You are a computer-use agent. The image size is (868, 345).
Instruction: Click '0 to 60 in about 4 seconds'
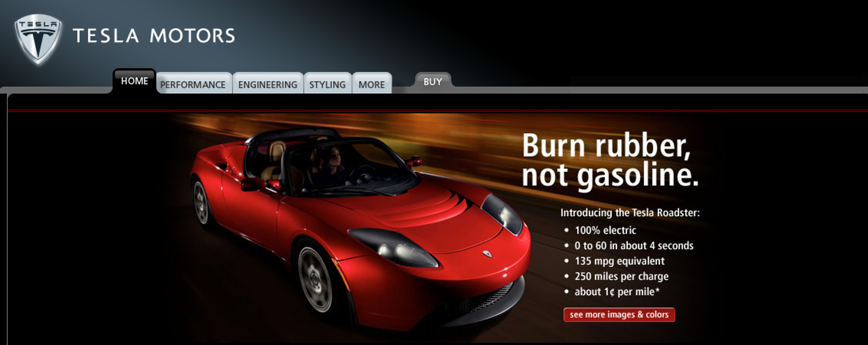pyautogui.click(x=634, y=246)
